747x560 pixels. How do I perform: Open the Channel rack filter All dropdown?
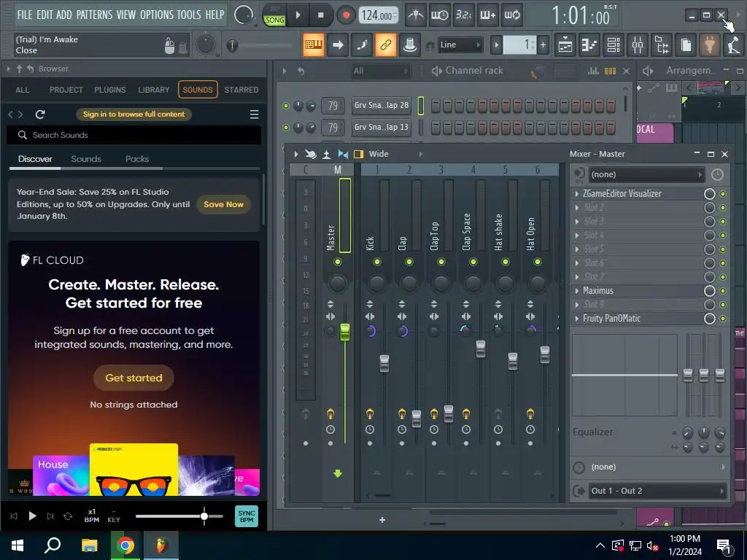tap(381, 71)
